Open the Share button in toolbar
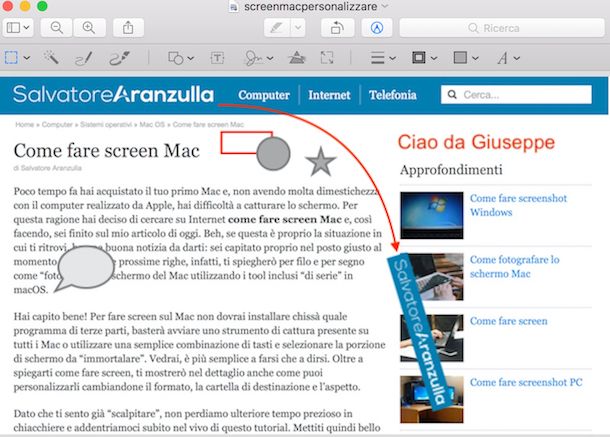Viewport: 610px width, 437px height. click(128, 28)
